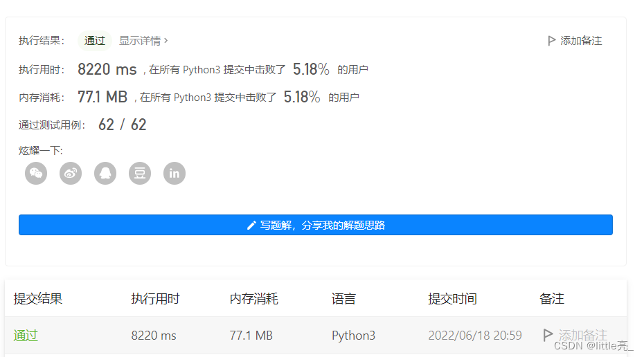Image resolution: width=644 pixels, height=357 pixels.
Task: Click the top 添加备注 flag button
Action: click(575, 41)
